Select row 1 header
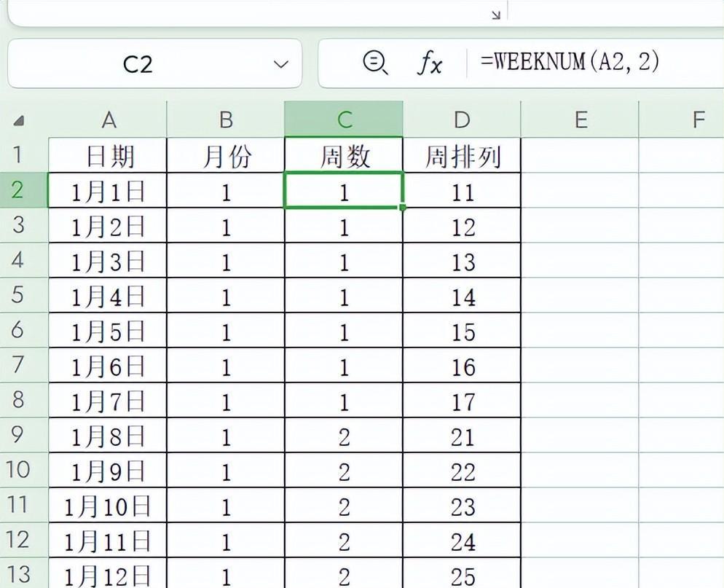The height and width of the screenshot is (588, 724). pyautogui.click(x=24, y=154)
